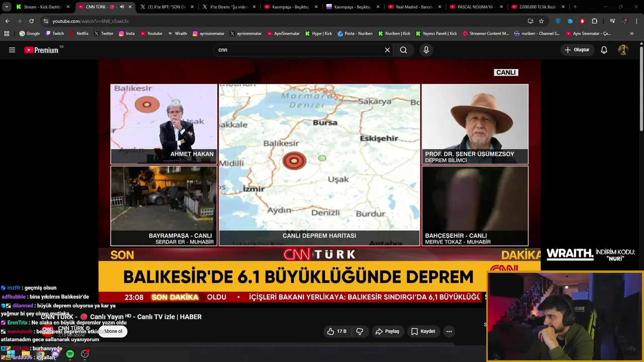Close the CNN TÜRK tab
The width and height of the screenshot is (644, 362).
pyautogui.click(x=130, y=7)
